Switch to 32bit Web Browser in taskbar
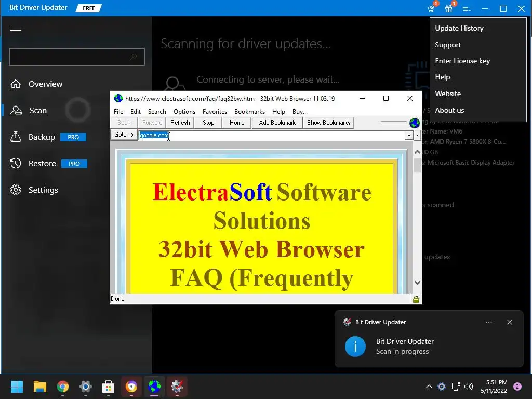 coord(154,387)
